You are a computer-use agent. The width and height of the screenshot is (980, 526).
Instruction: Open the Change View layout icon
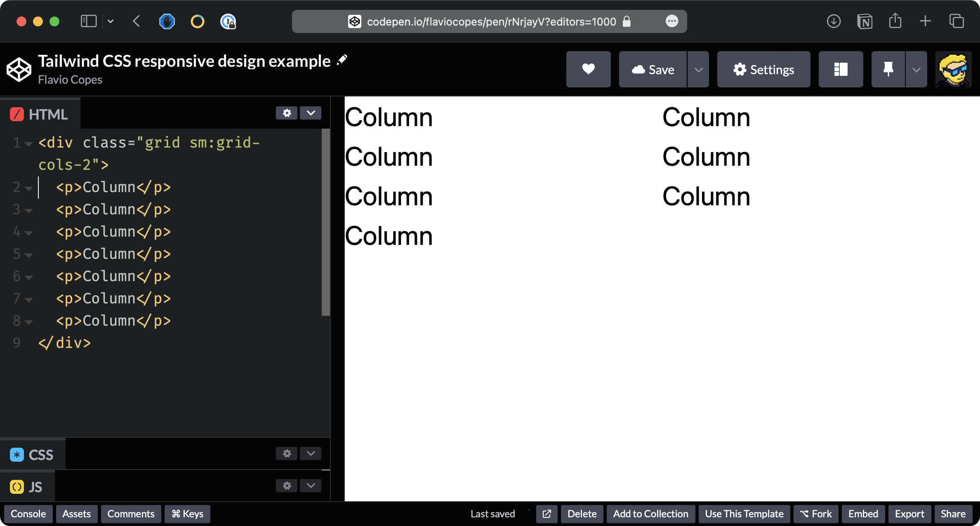click(841, 69)
